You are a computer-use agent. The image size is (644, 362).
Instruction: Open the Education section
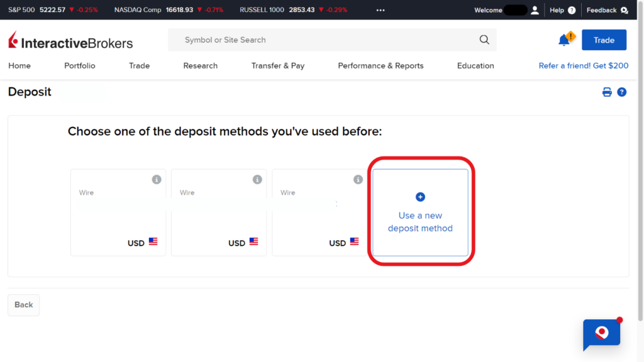coord(475,65)
